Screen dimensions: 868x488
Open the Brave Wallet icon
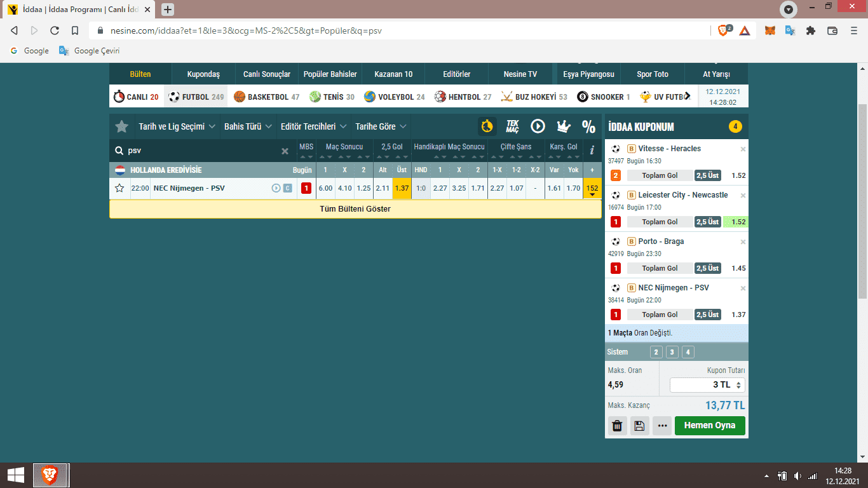832,30
